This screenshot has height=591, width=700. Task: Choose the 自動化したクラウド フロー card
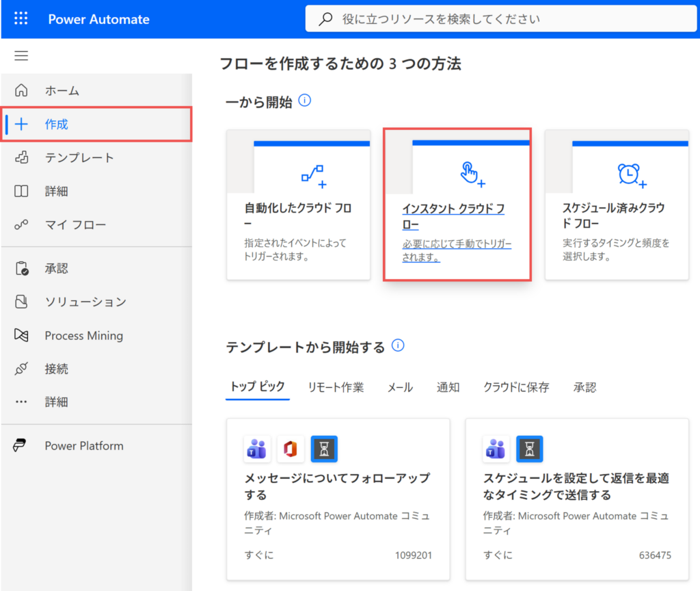point(298,205)
